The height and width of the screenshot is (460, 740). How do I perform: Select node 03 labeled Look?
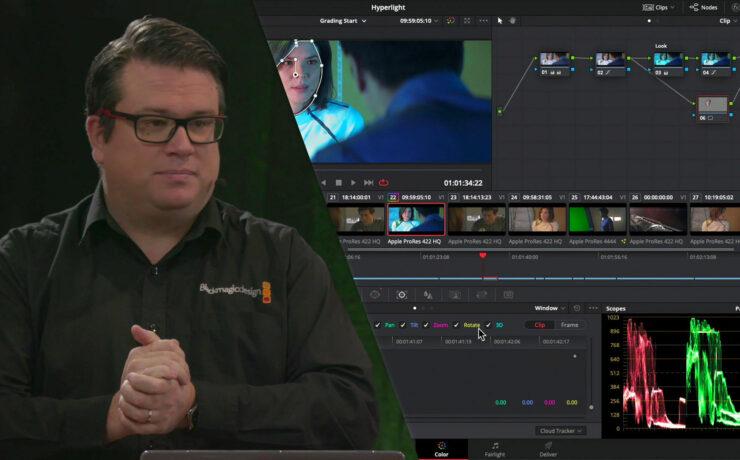668,64
